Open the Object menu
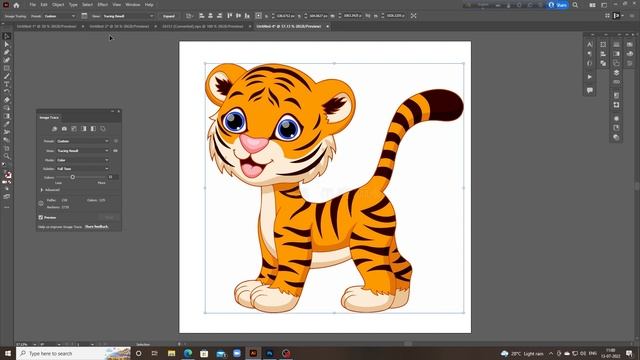 [58, 5]
